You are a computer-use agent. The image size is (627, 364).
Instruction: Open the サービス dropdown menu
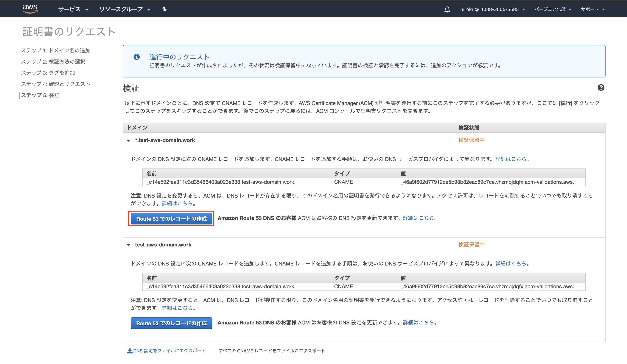[x=73, y=9]
